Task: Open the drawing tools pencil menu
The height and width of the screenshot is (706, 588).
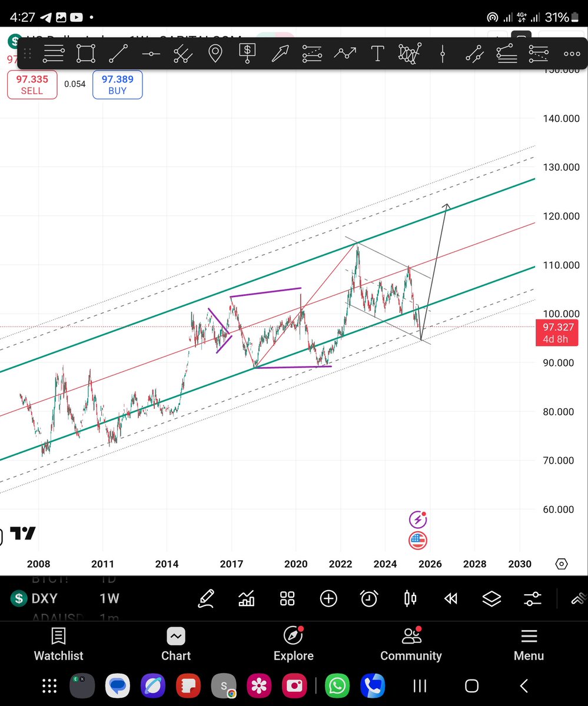Action: (207, 598)
